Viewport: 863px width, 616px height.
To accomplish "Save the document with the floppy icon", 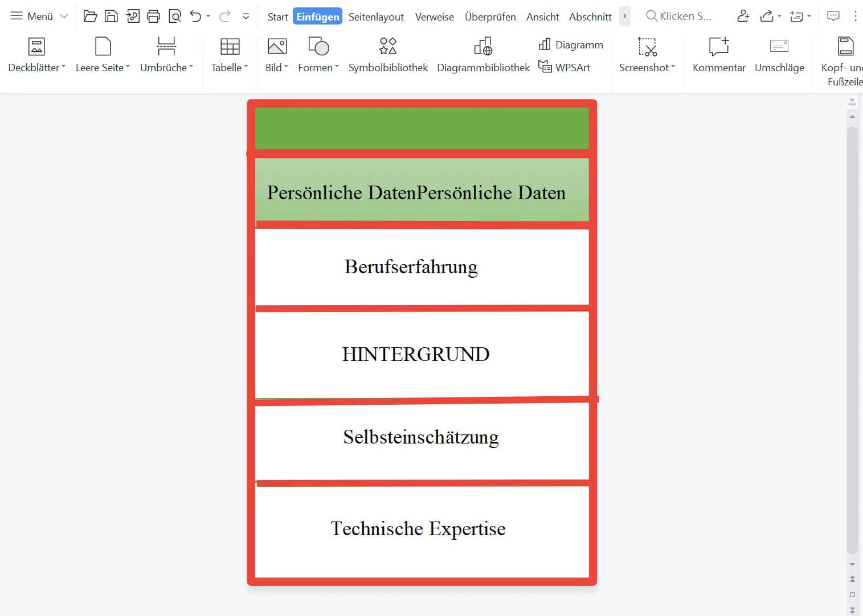I will pos(111,16).
